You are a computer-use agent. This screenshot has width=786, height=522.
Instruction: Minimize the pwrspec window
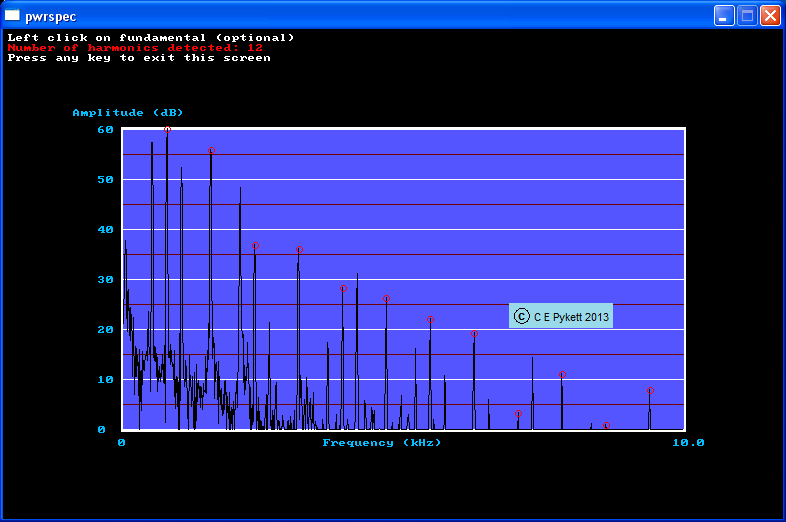click(x=724, y=16)
